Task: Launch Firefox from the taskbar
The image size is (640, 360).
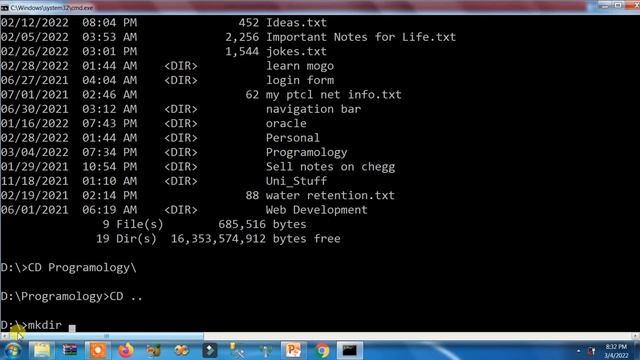Action: click(126, 351)
